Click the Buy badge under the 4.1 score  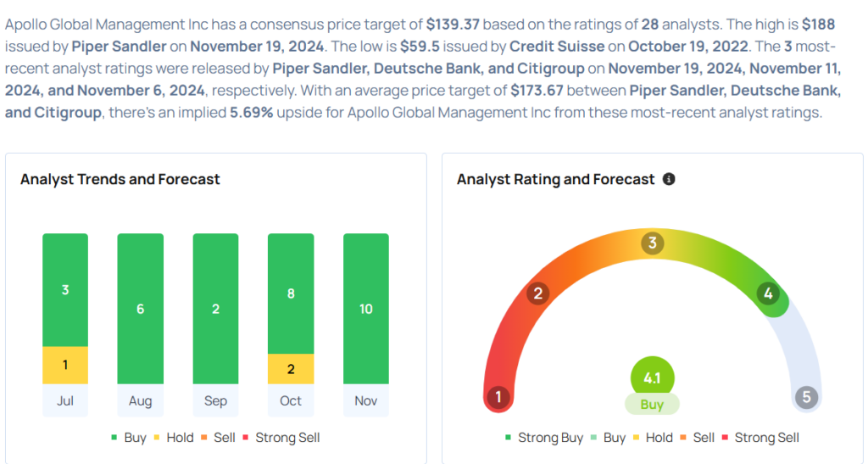click(x=652, y=405)
